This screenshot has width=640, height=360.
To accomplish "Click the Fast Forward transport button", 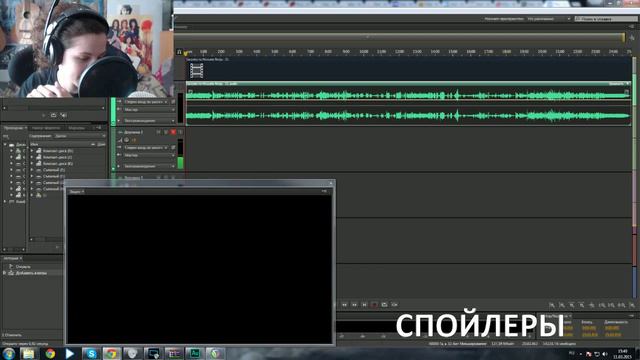I will point(354,304).
